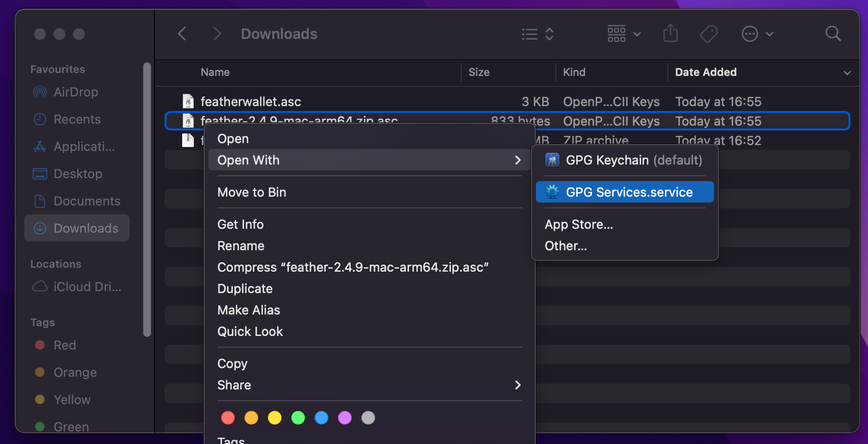
Task: Choose App Store… in submenu
Action: (625, 224)
